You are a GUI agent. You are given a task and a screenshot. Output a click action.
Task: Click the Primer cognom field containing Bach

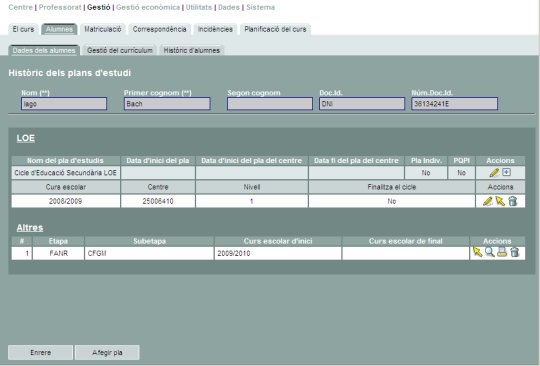[x=167, y=104]
